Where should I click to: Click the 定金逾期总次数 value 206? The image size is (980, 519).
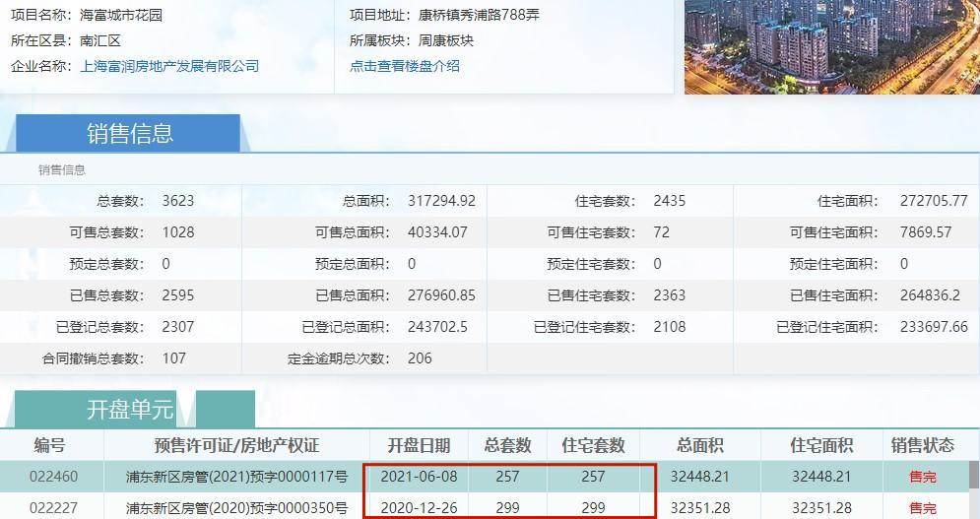pyautogui.click(x=420, y=358)
